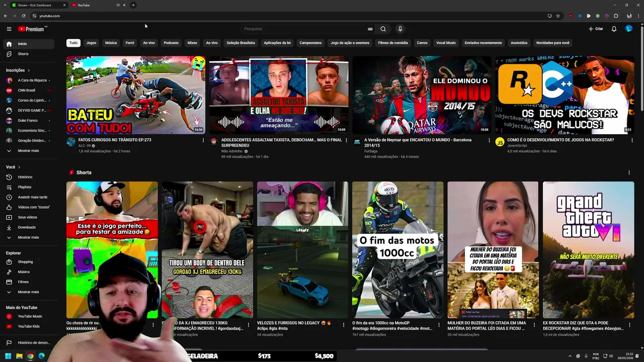Viewport: 644px width, 362px height.
Task: Open channel name JovemScript
Action: [517, 145]
